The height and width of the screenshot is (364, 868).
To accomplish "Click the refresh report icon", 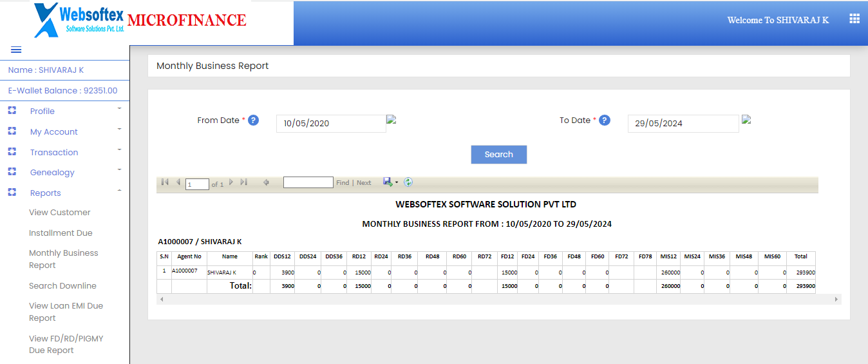I will pyautogui.click(x=408, y=182).
